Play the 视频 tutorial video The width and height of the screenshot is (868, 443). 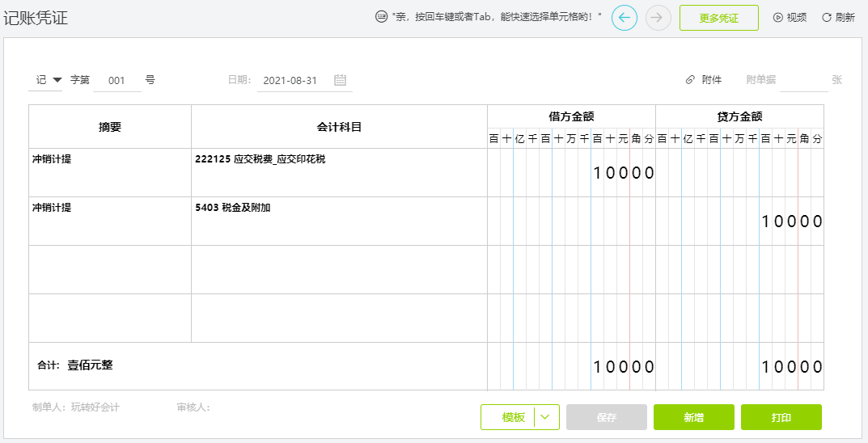(x=790, y=18)
